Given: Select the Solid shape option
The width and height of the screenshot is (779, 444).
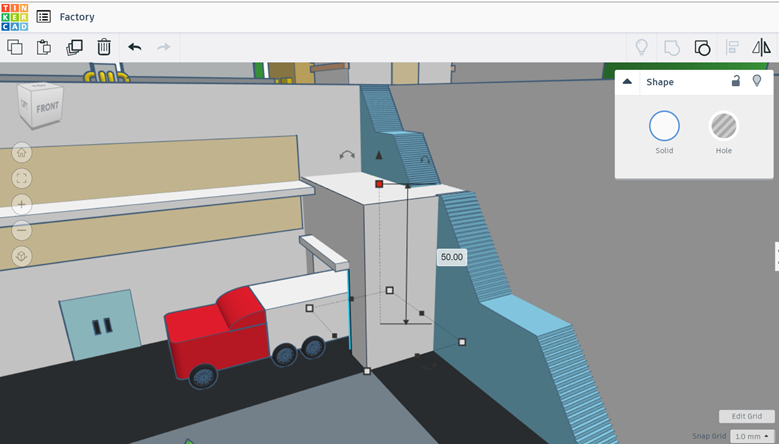Looking at the screenshot, I should 664,126.
